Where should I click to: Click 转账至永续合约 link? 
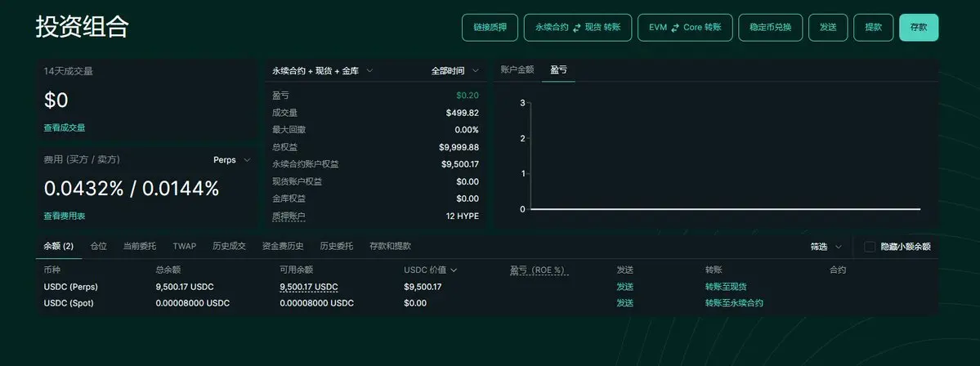[734, 303]
